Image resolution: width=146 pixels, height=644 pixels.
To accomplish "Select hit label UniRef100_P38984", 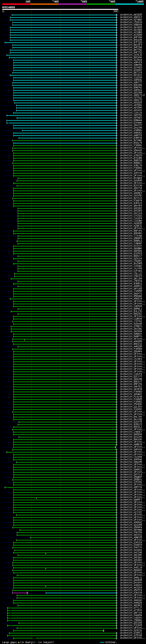I will pos(131,349).
